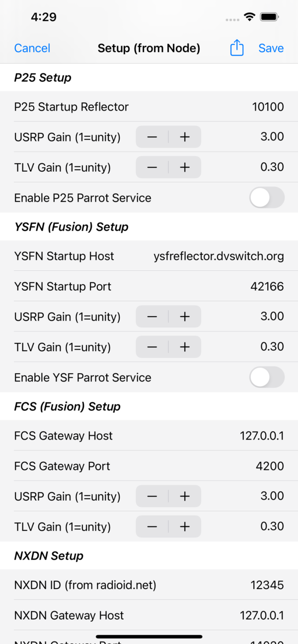298x644 pixels.
Task: Increase P25 USRP Gain with plus
Action: point(185,137)
